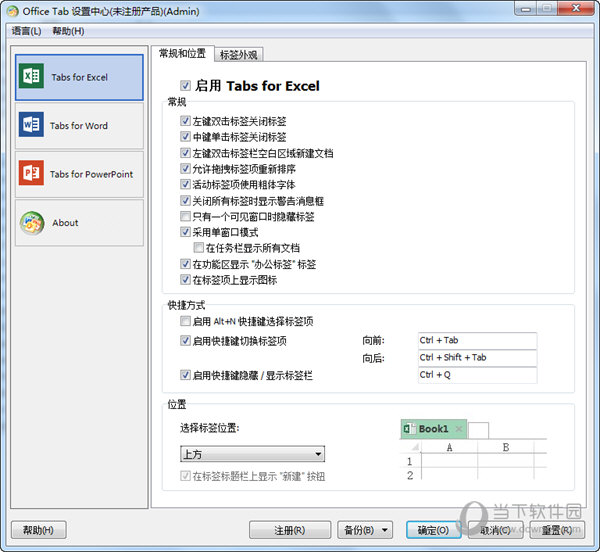This screenshot has height=552, width=600.
Task: Click the empty new tab in the preview
Action: (x=478, y=430)
